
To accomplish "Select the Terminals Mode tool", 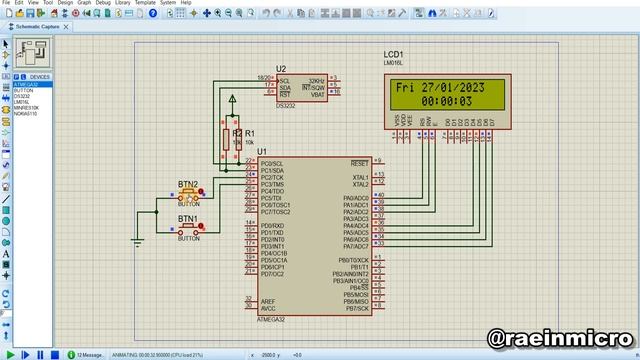I will (6, 122).
